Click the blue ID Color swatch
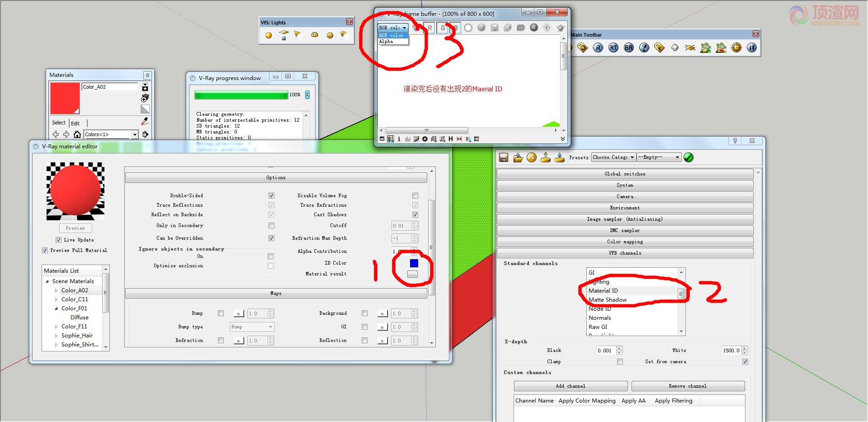 pos(414,263)
